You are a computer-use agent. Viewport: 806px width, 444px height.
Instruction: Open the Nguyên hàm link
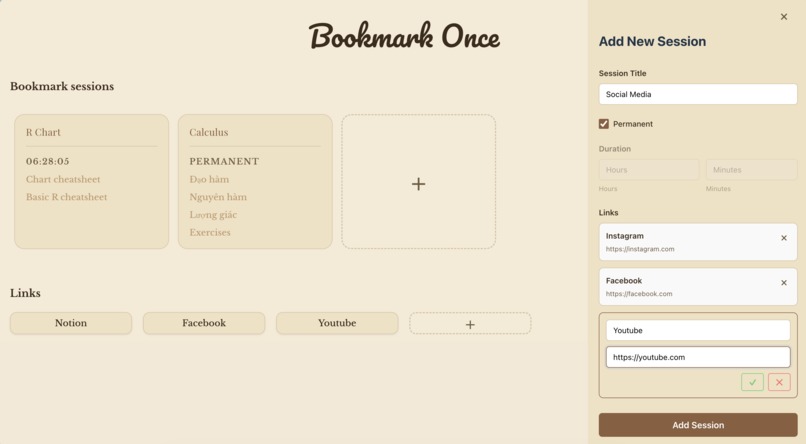218,197
